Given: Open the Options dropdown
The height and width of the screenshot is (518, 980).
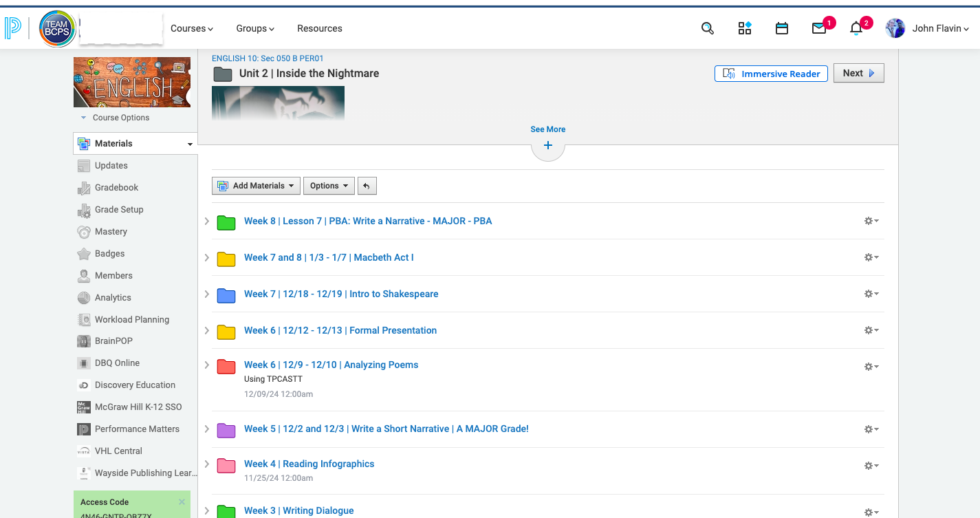Looking at the screenshot, I should 328,186.
